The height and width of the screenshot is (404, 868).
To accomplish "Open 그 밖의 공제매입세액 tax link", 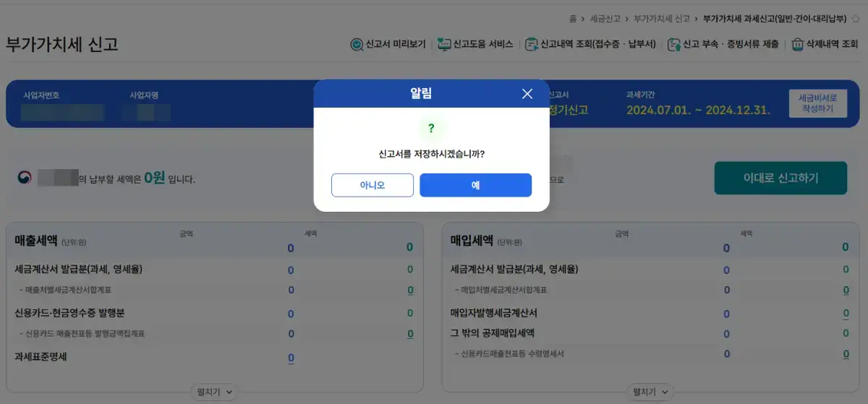I will (x=845, y=334).
